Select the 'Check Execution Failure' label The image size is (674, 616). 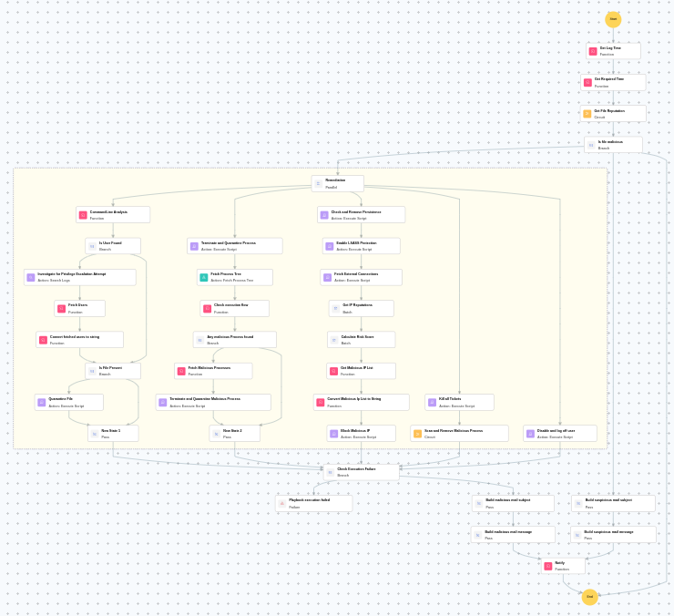(x=356, y=469)
